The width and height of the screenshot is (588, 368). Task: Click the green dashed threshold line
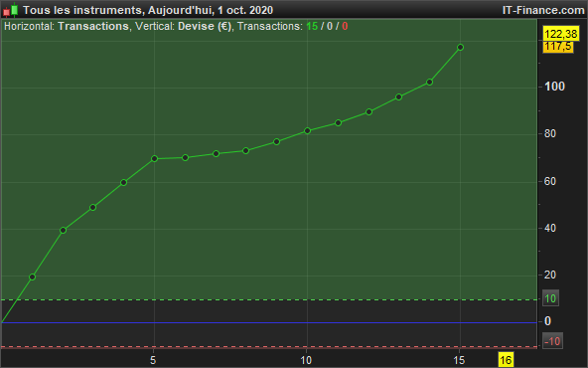pos(269,299)
